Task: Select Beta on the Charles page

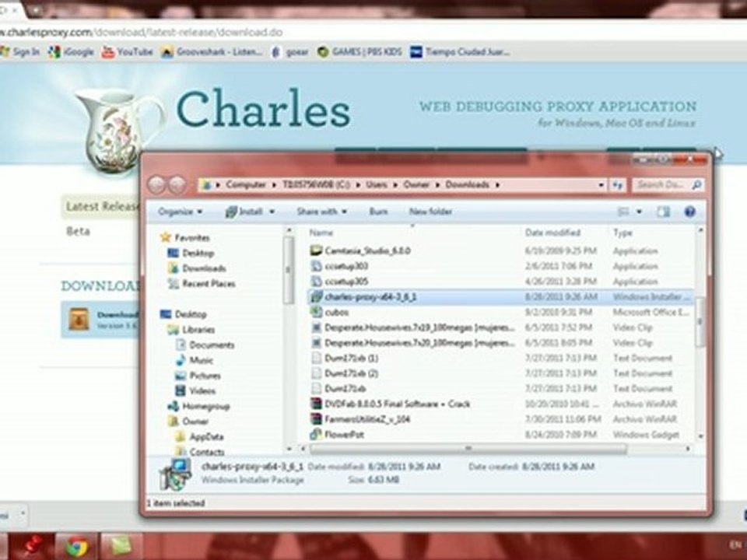Action: (x=78, y=232)
